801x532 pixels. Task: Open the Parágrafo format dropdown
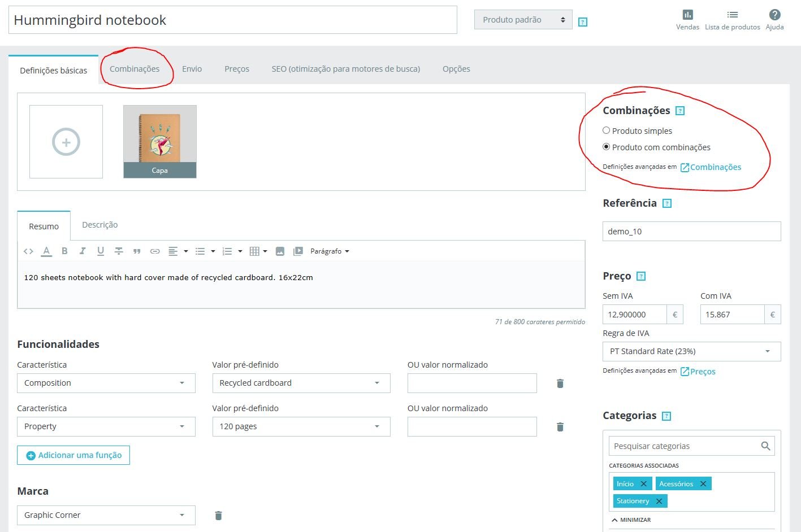pyautogui.click(x=330, y=251)
